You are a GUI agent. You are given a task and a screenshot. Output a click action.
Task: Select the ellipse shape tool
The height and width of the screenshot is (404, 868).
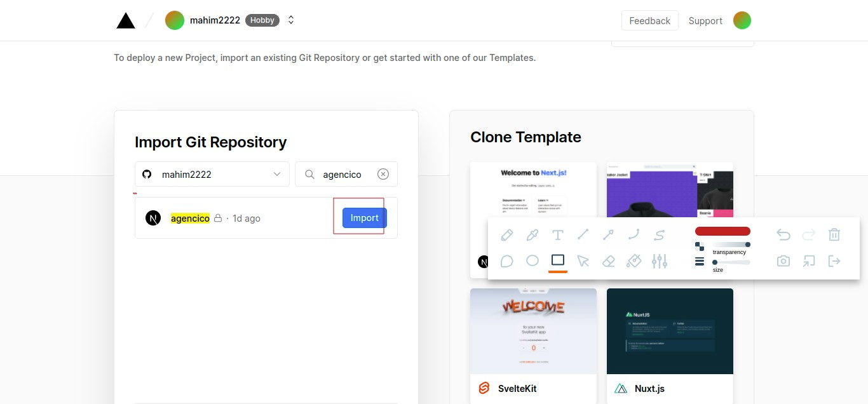[532, 260]
